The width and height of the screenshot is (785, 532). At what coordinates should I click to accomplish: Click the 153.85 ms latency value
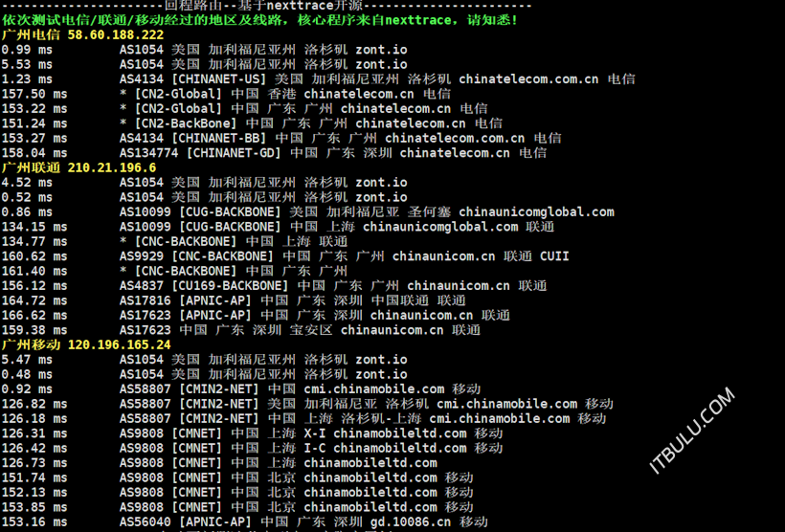coord(34,507)
